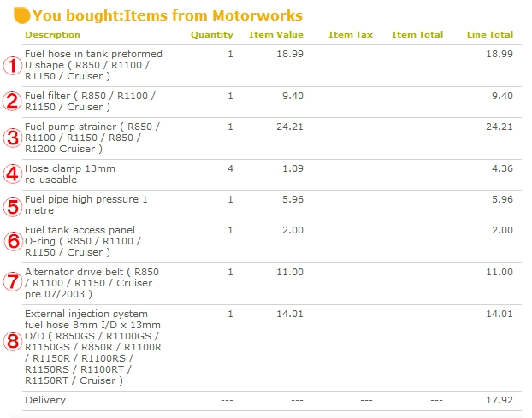Click the red circled number 3 marker
The image size is (532, 418).
(x=12, y=138)
